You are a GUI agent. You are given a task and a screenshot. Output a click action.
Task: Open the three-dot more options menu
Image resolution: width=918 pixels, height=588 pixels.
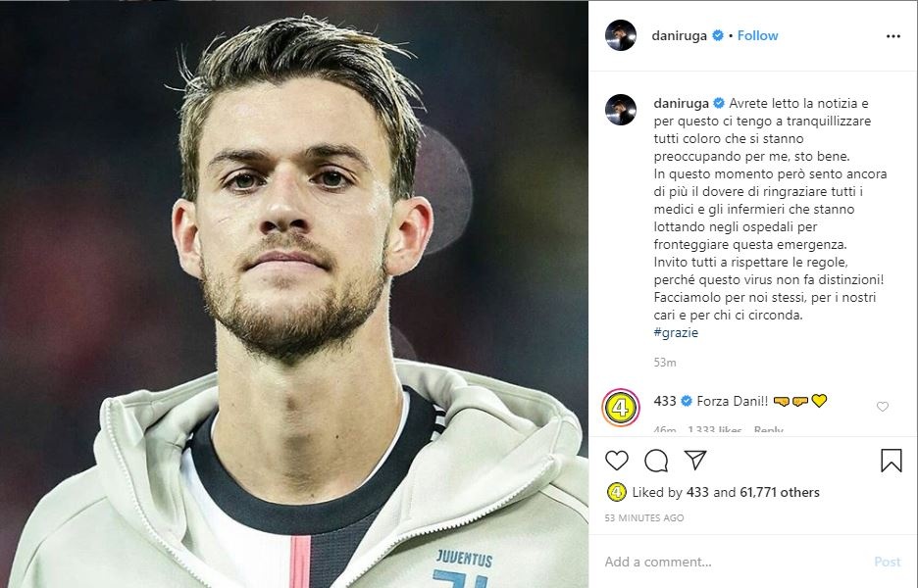(892, 36)
